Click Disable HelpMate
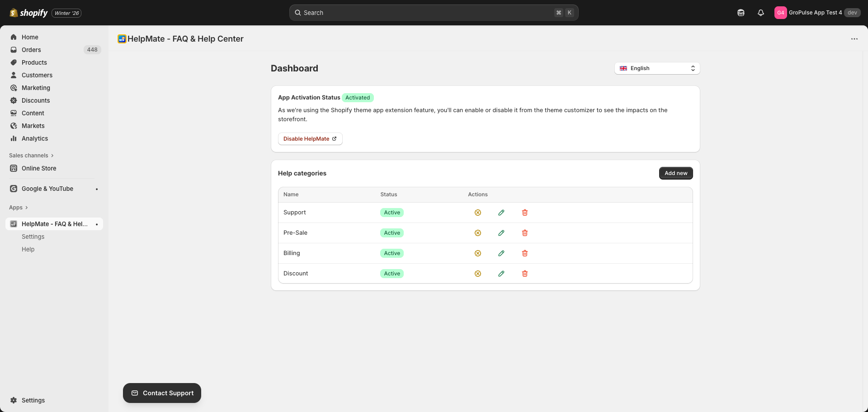The height and width of the screenshot is (412, 868). [310, 138]
